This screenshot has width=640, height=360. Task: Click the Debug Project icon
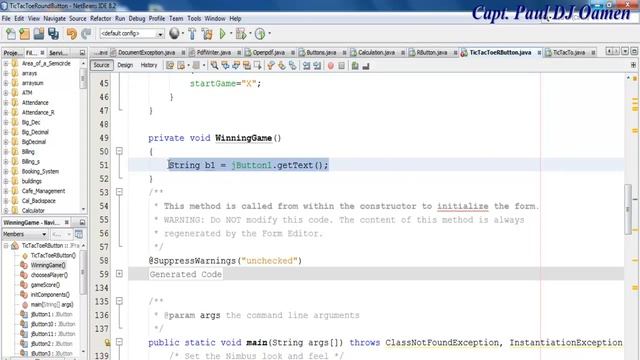tap(241, 34)
